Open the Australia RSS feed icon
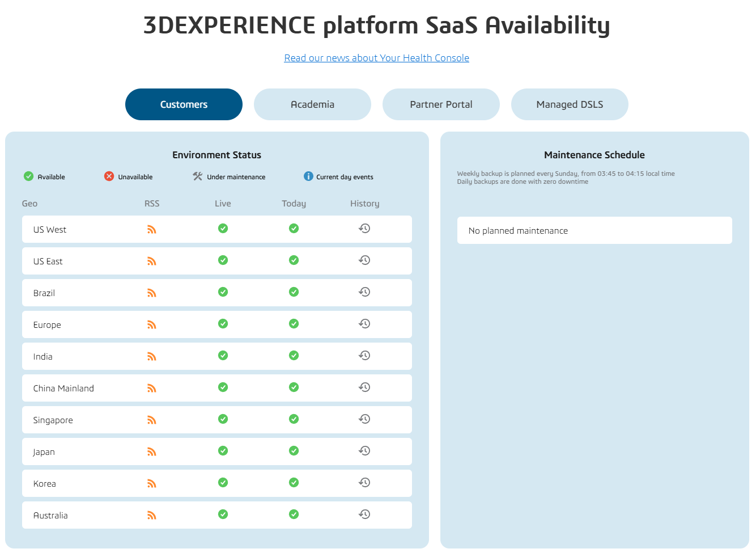The image size is (756, 557). [x=151, y=516]
